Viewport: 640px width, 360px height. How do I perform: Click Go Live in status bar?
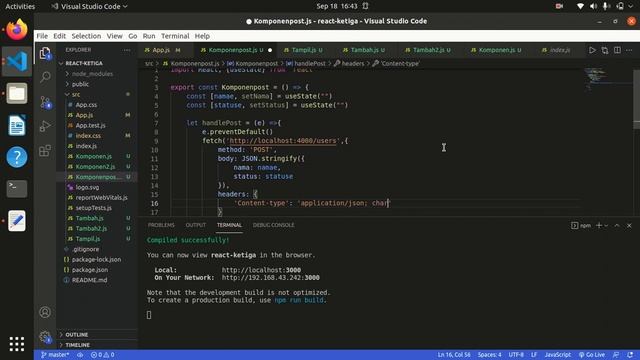(591, 355)
